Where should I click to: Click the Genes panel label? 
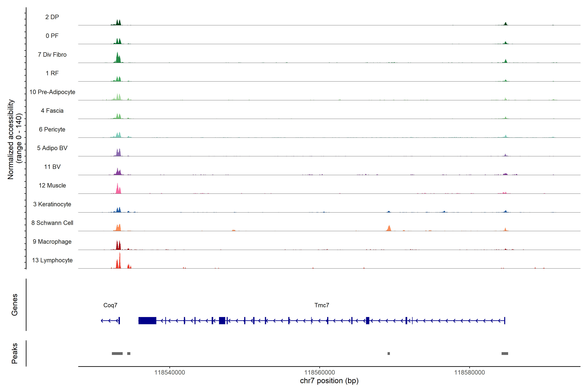pos(15,304)
